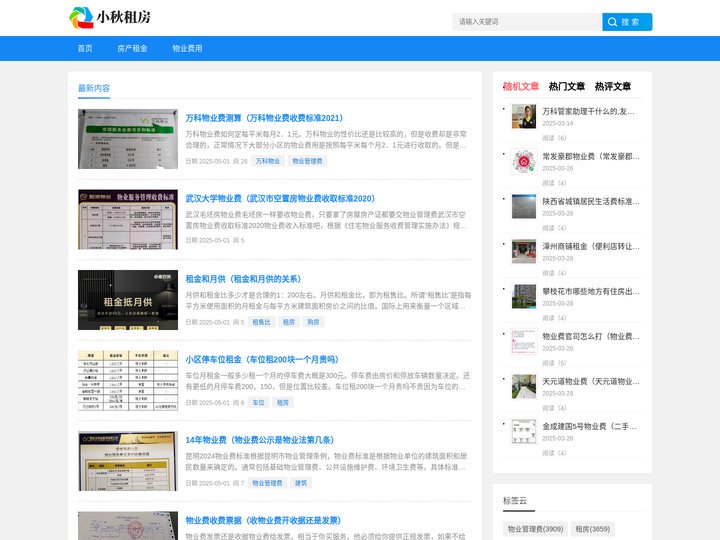720x540 pixels.
Task: Select the 租房(3659) tag cloud item
Action: pyautogui.click(x=593, y=529)
